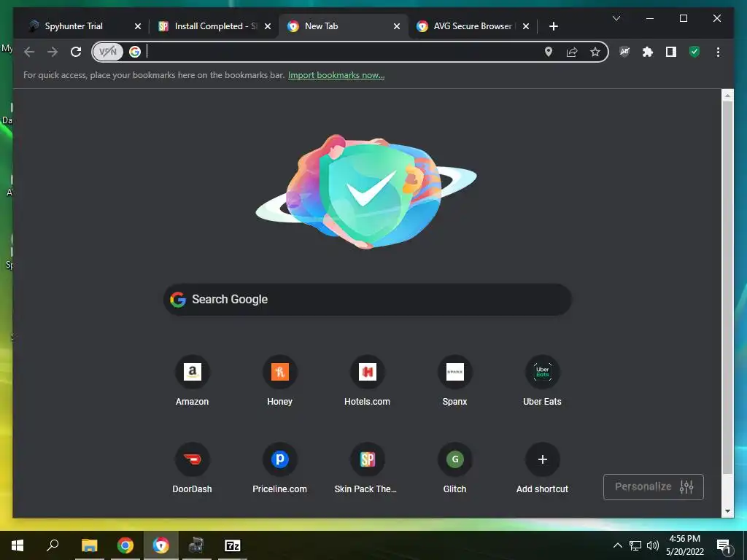Click the Add shortcut plus button
This screenshot has width=747, height=560.
[x=542, y=459]
